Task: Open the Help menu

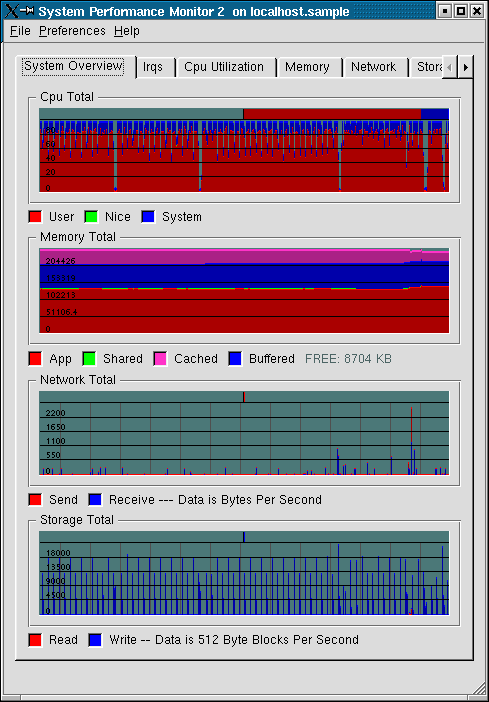Action: (127, 31)
